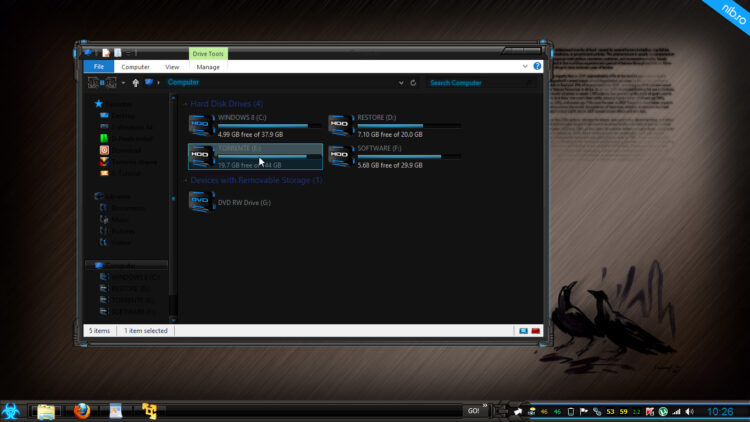Collapse the Hard Disk Drives group
Image resolution: width=750 pixels, height=422 pixels.
click(186, 104)
